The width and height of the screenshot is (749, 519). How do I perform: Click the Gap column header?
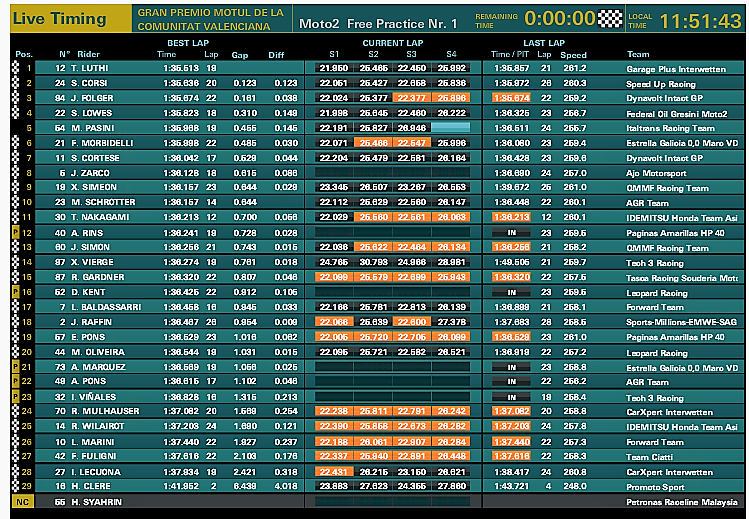click(x=240, y=55)
